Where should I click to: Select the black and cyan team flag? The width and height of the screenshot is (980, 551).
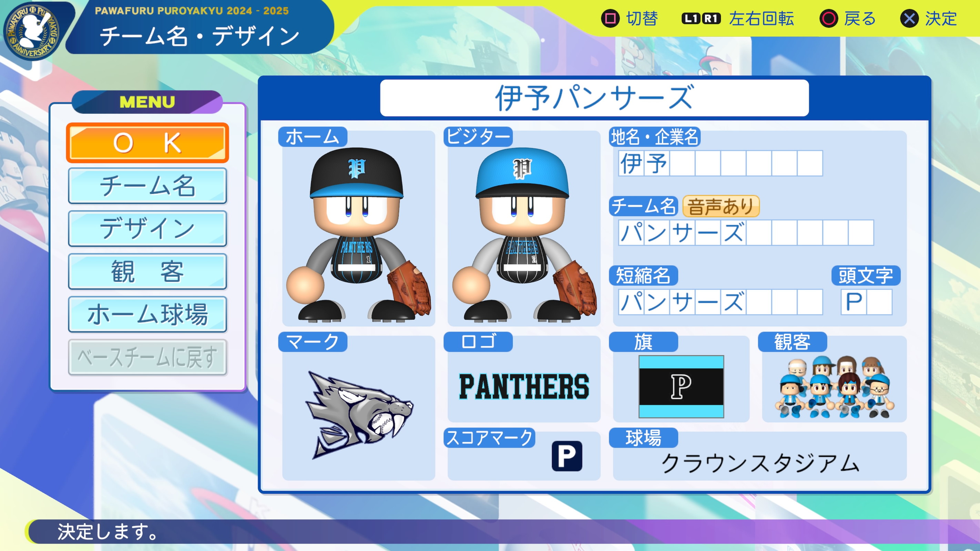tap(681, 386)
